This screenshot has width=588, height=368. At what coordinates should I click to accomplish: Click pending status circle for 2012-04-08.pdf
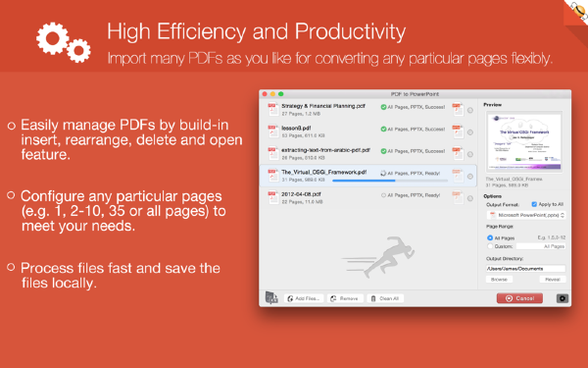[383, 195]
